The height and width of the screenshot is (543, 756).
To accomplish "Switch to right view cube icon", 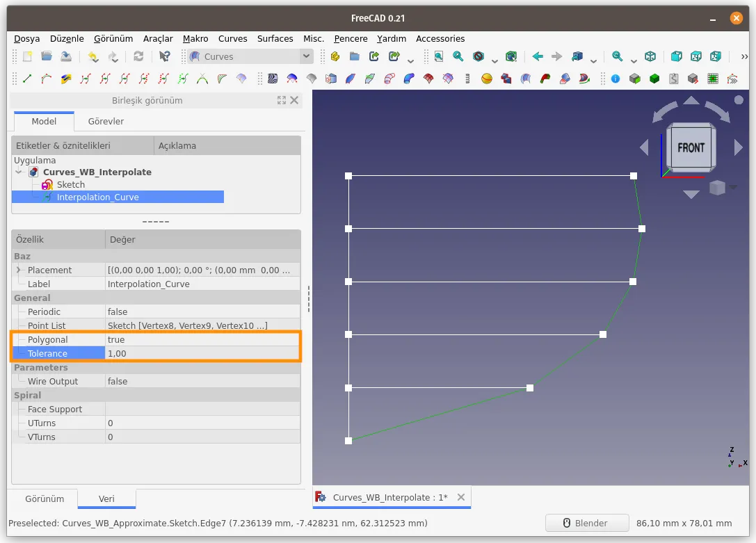I will (716, 56).
